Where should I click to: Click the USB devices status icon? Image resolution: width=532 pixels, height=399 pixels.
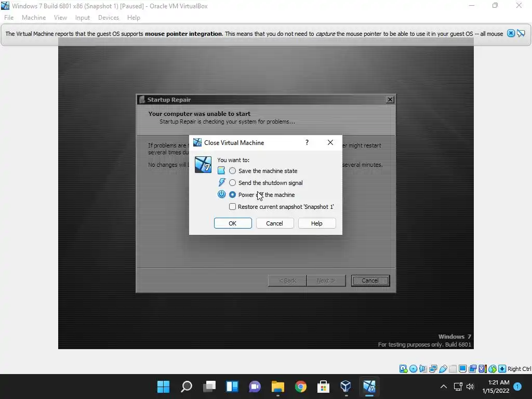tap(443, 369)
